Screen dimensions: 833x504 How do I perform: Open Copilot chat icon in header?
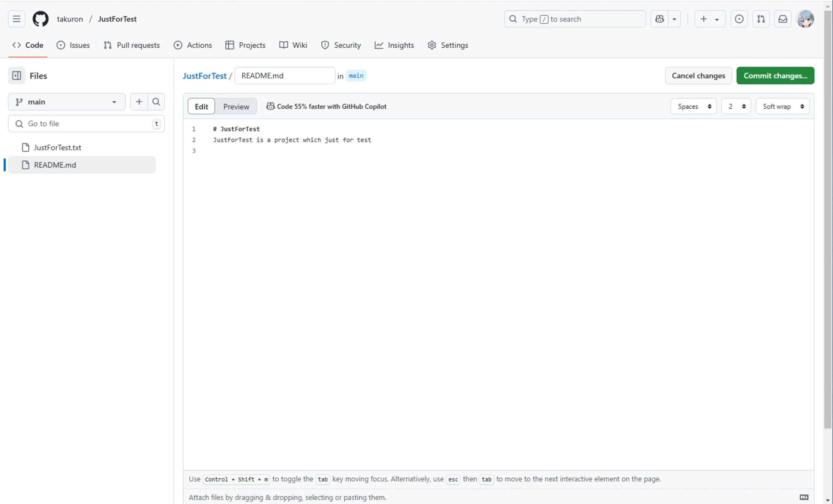coord(659,19)
